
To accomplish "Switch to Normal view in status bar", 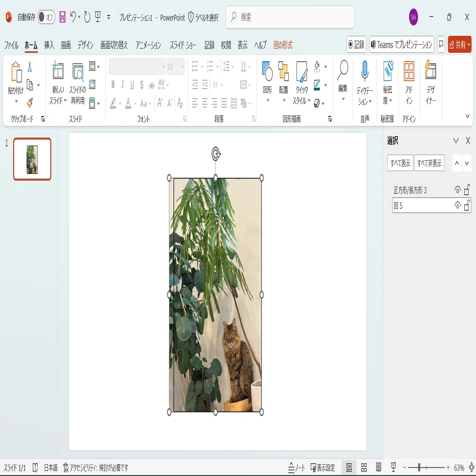I will [x=349, y=468].
